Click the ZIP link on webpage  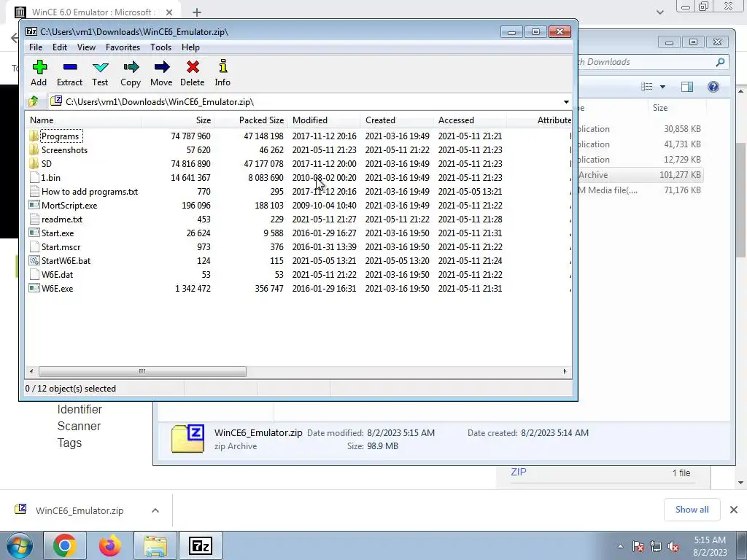coord(519,472)
